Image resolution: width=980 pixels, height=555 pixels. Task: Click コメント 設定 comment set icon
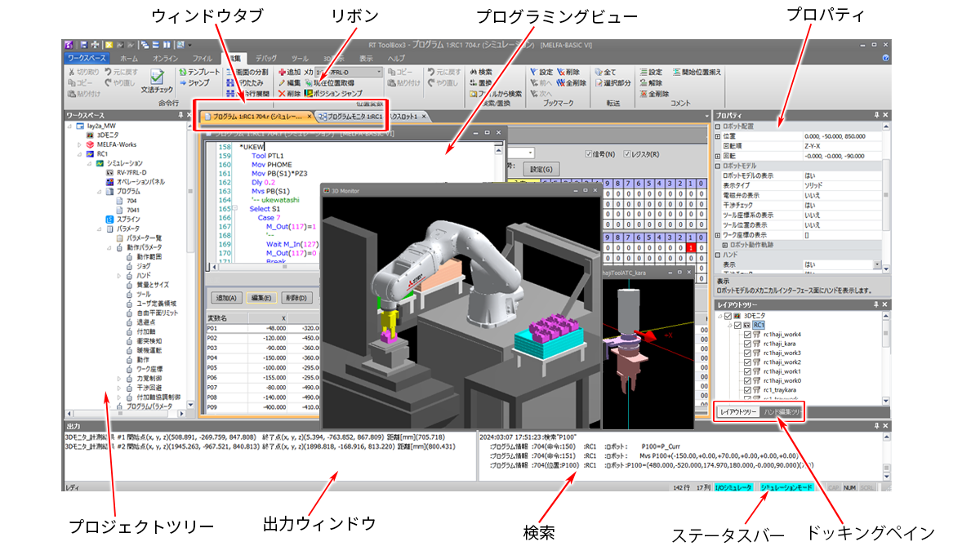coord(644,72)
